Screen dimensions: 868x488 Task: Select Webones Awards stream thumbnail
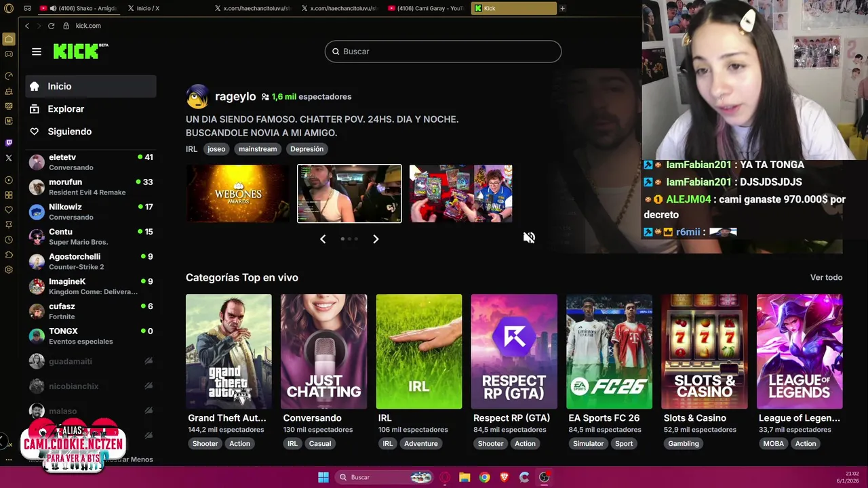coord(238,194)
